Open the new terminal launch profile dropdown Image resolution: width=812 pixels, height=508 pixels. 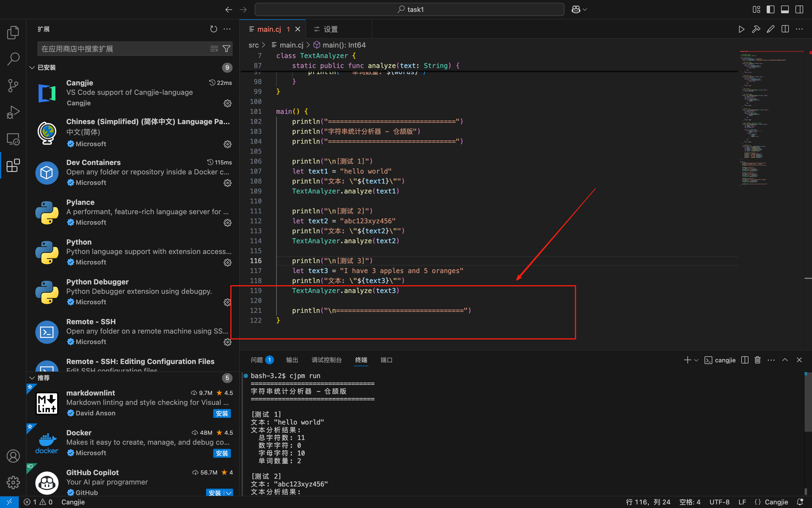(696, 360)
